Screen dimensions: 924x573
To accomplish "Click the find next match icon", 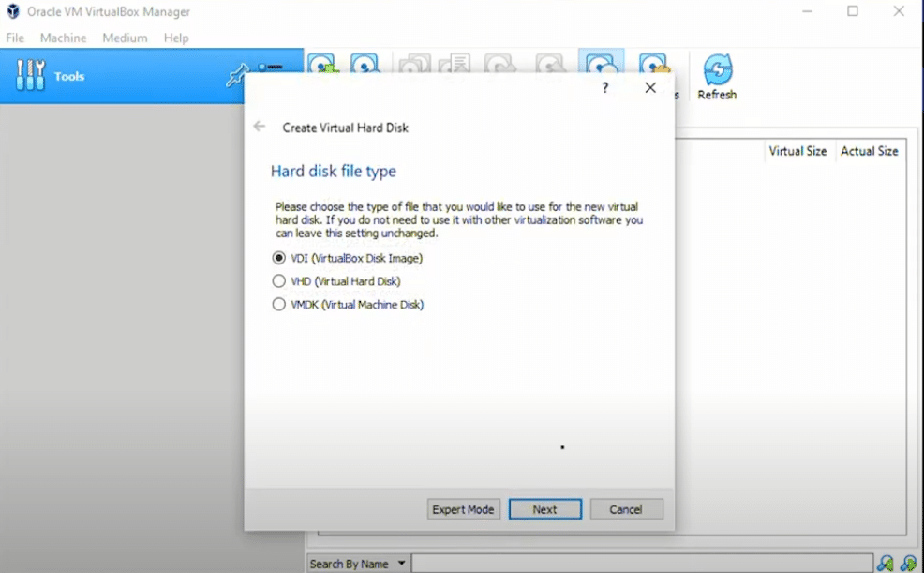I will pos(908,564).
